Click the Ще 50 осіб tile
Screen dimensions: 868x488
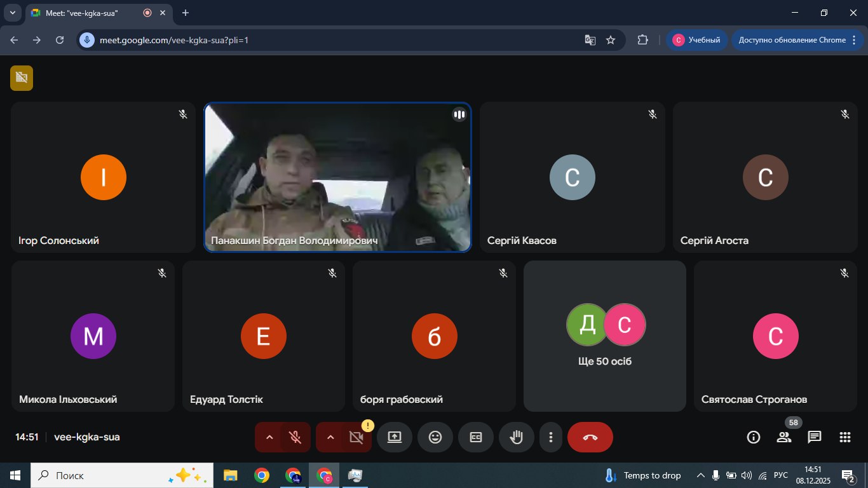coord(605,336)
